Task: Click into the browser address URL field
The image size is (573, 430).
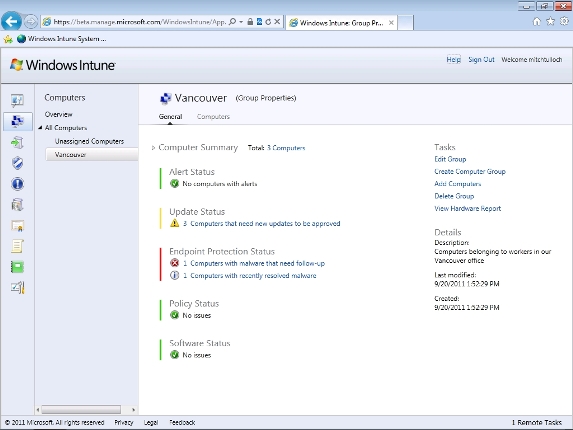Action: [140, 22]
